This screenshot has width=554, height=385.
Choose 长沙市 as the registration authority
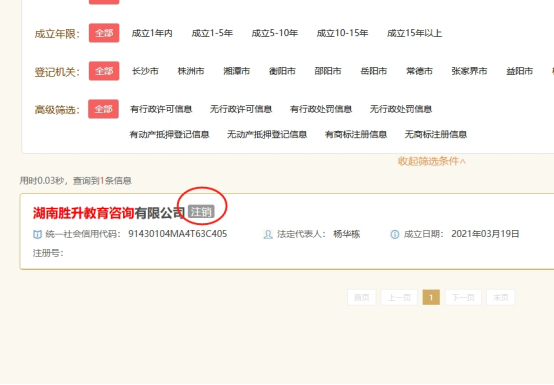pyautogui.click(x=145, y=71)
